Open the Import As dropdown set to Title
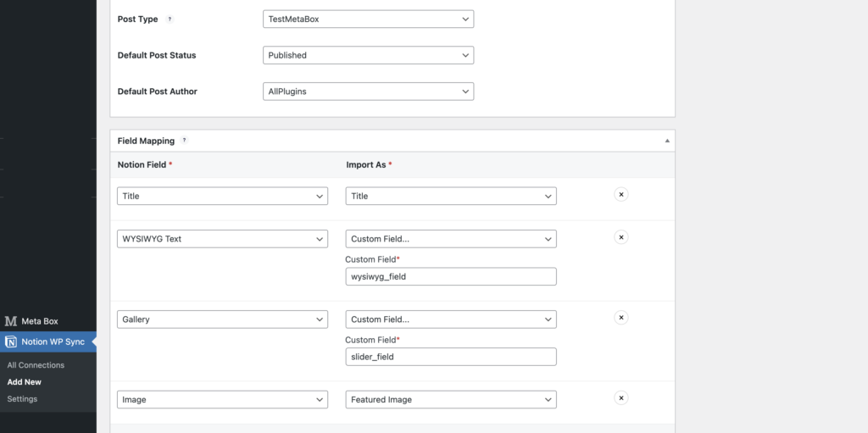 click(x=451, y=196)
